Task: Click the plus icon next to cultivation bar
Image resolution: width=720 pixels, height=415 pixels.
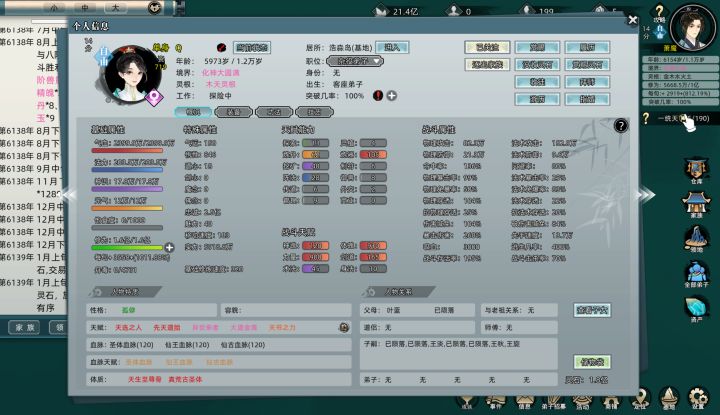Action: pos(169,247)
